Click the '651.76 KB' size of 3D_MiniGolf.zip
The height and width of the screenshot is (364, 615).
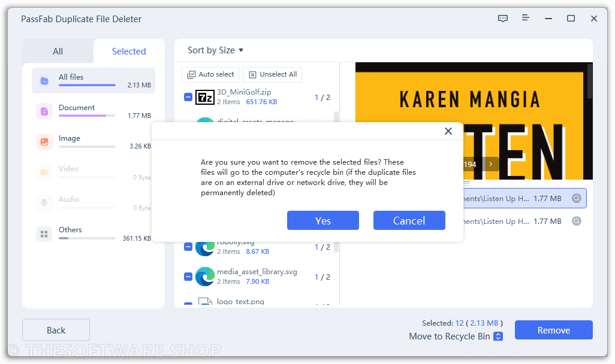pyautogui.click(x=261, y=102)
